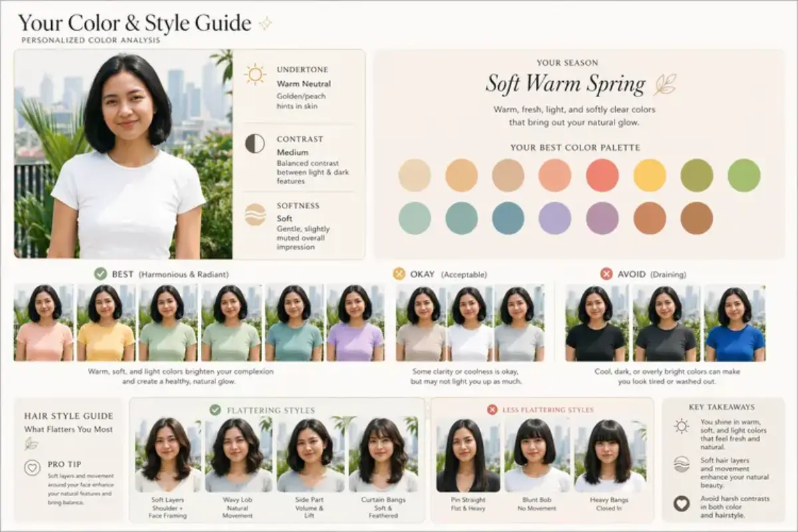Click the Medium contrast value
This screenshot has height=532, width=798.
tap(293, 152)
